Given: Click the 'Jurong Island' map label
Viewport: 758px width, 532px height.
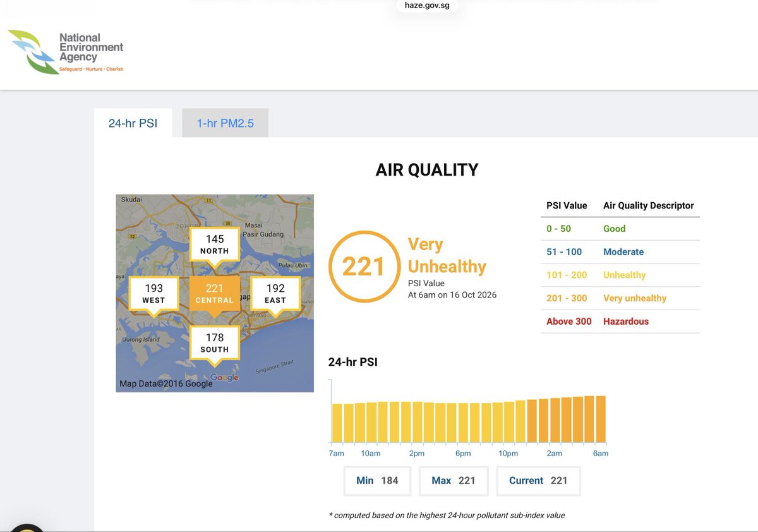Looking at the screenshot, I should [x=141, y=339].
